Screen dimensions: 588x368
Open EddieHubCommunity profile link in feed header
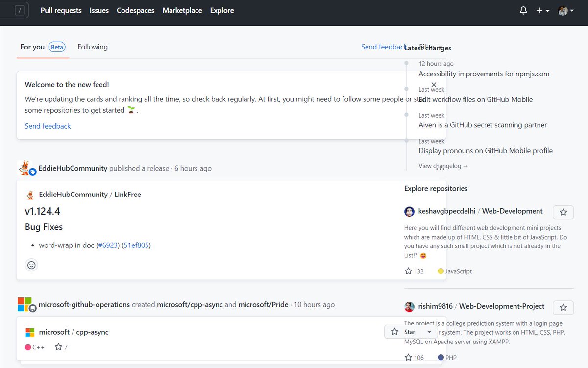click(73, 168)
